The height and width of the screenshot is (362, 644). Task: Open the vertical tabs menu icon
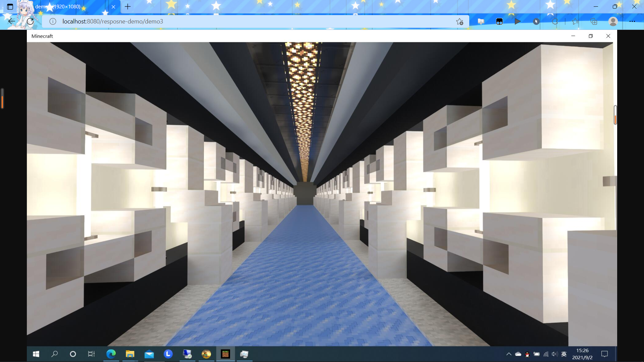click(x=10, y=7)
